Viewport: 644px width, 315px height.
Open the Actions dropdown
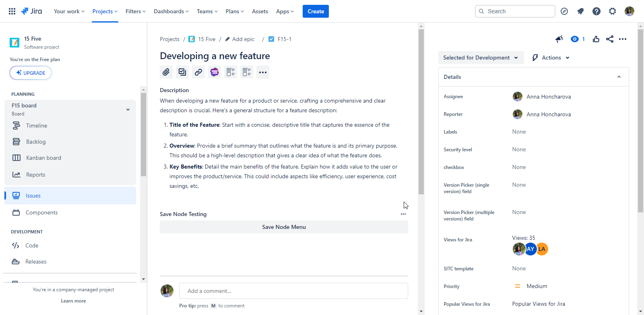[x=551, y=58]
